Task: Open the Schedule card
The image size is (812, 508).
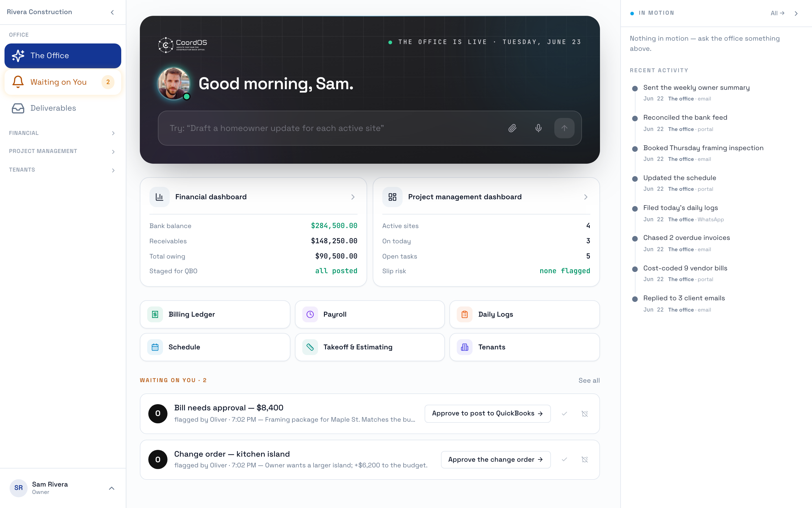Action: [x=215, y=347]
